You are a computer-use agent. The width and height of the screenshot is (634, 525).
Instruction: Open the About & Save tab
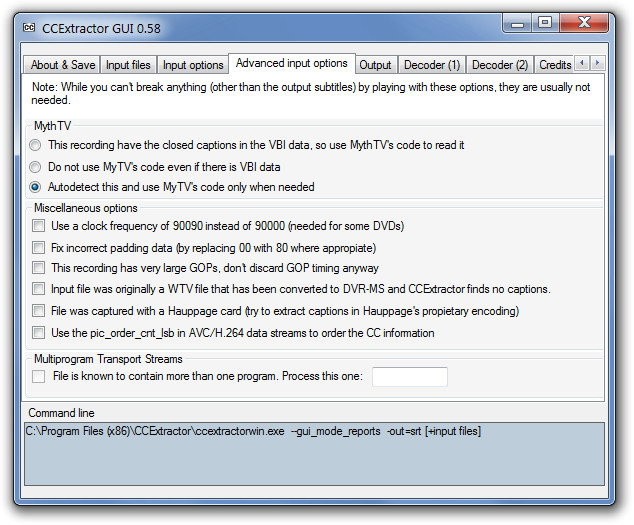[62, 65]
